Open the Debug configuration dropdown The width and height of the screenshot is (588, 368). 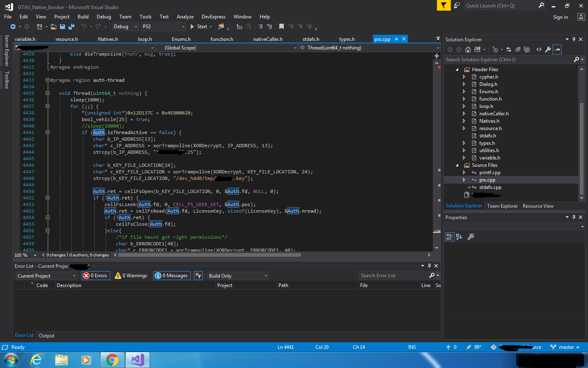coord(125,27)
